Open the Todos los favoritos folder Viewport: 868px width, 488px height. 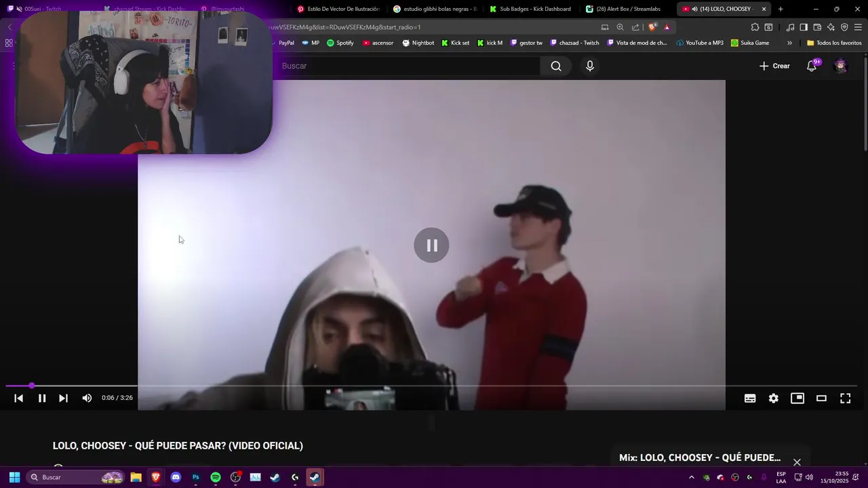(x=834, y=43)
